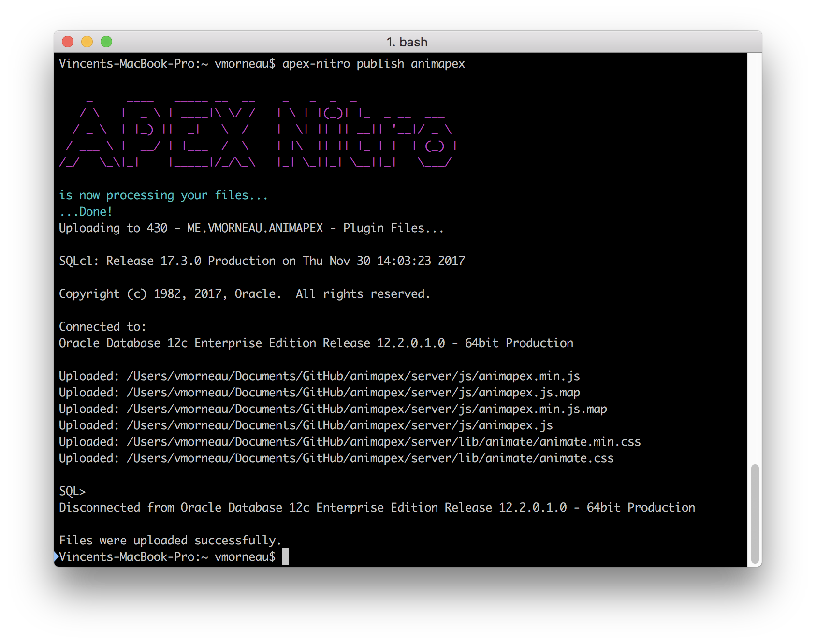Click the Oracle copyright notice line
This screenshot has width=816, height=644.
(x=244, y=294)
